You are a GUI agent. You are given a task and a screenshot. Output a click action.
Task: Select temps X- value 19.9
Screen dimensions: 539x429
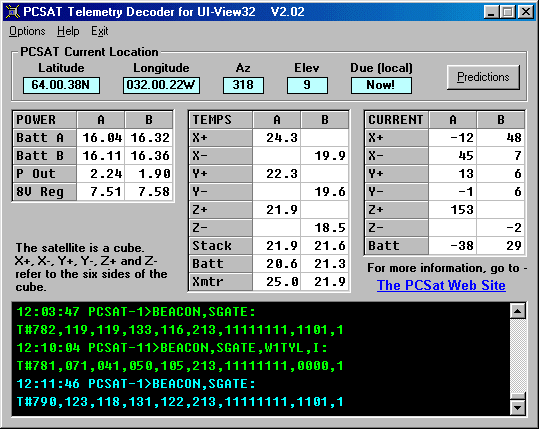[x=325, y=156]
